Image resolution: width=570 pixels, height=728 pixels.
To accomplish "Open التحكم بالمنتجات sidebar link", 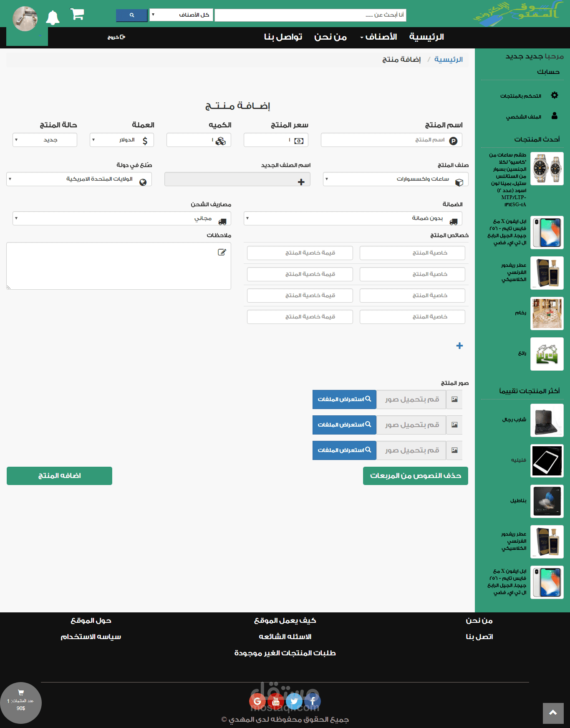I will click(521, 96).
